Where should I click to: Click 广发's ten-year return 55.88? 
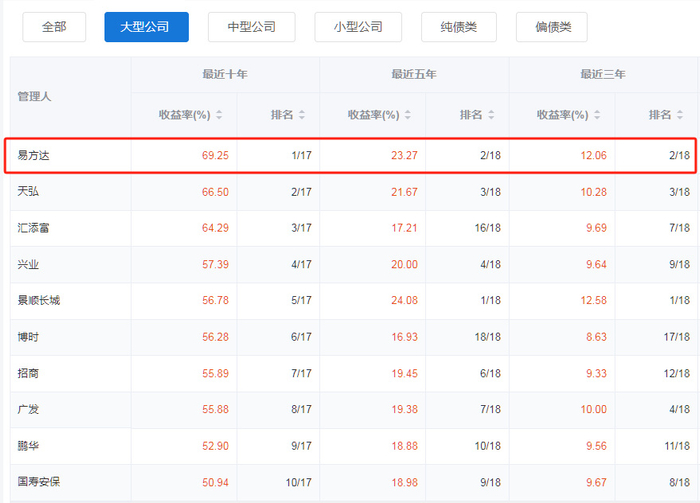point(215,409)
